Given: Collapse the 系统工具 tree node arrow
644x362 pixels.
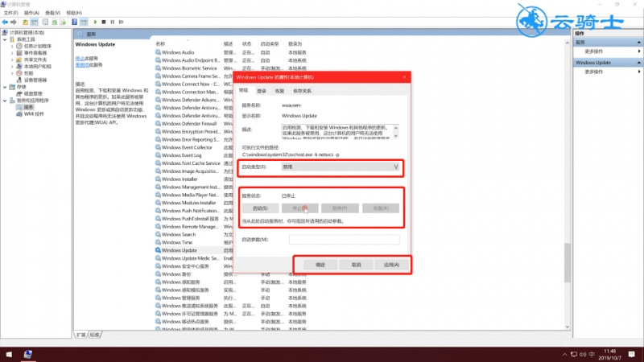Looking at the screenshot, I should (x=5, y=39).
